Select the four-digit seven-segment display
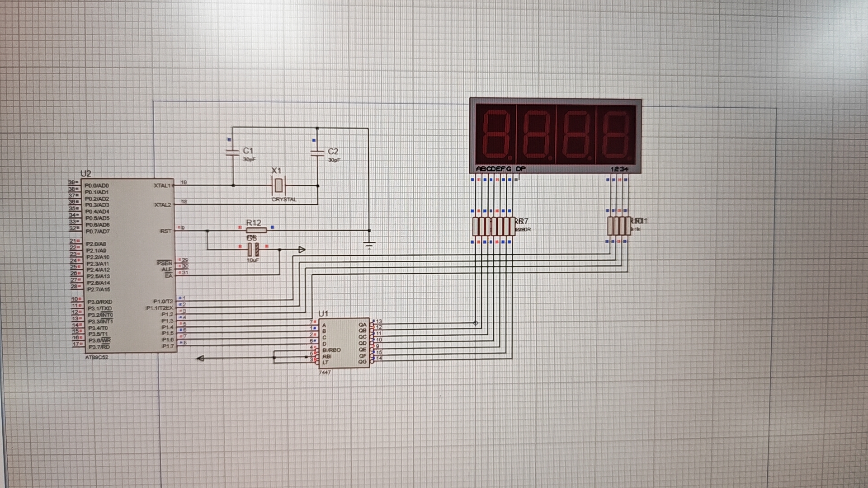The height and width of the screenshot is (488, 868). (555, 135)
